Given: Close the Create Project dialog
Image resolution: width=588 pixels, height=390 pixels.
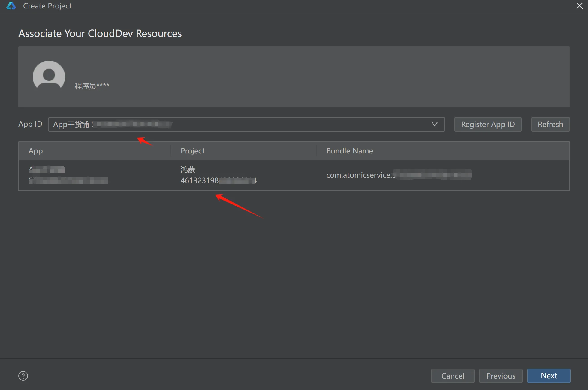Looking at the screenshot, I should pyautogui.click(x=579, y=6).
